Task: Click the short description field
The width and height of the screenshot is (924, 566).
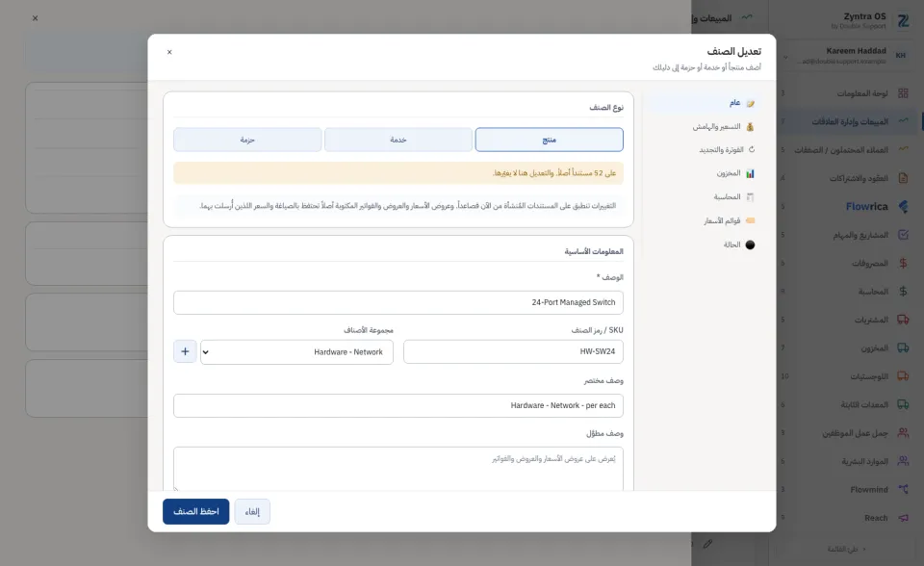Action: [398, 405]
